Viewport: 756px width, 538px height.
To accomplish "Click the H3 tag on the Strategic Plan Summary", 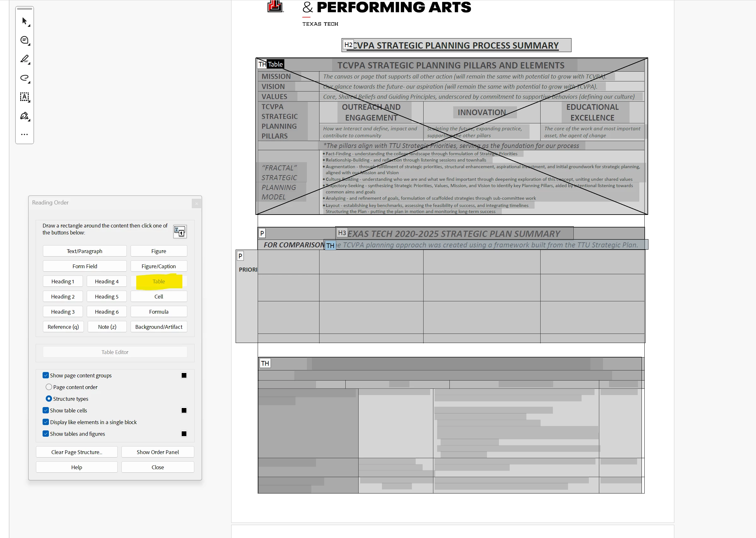I will pyautogui.click(x=342, y=233).
